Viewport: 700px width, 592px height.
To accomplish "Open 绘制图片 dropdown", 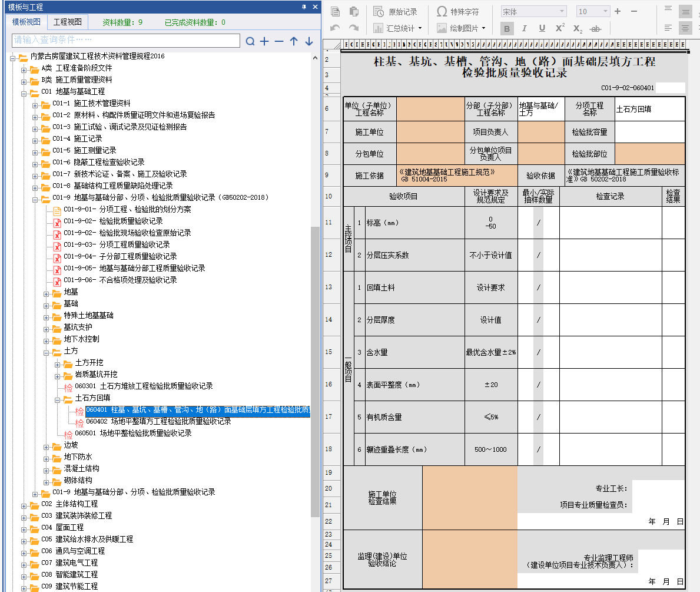I will (461, 28).
